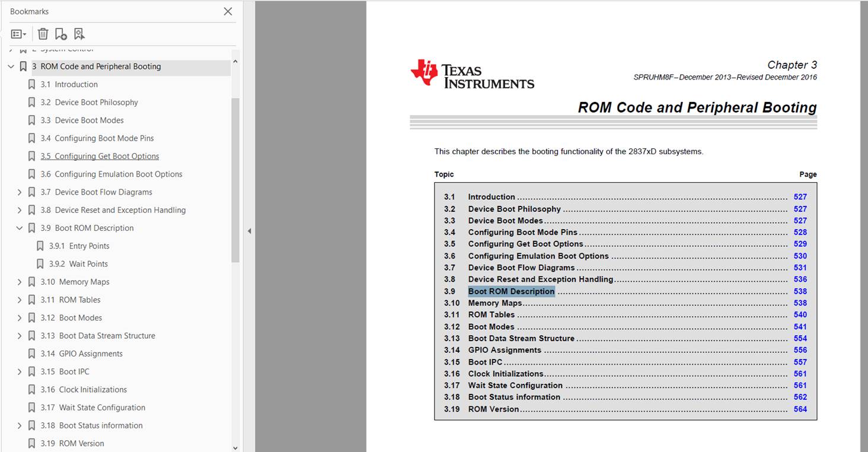Follow TOC link Boot Data Stream Structure

pyautogui.click(x=521, y=338)
